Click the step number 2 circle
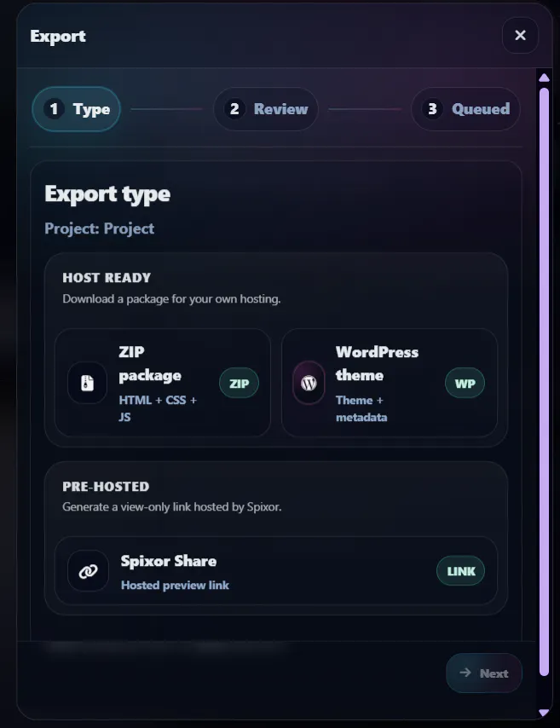The image size is (560, 728). tap(234, 109)
